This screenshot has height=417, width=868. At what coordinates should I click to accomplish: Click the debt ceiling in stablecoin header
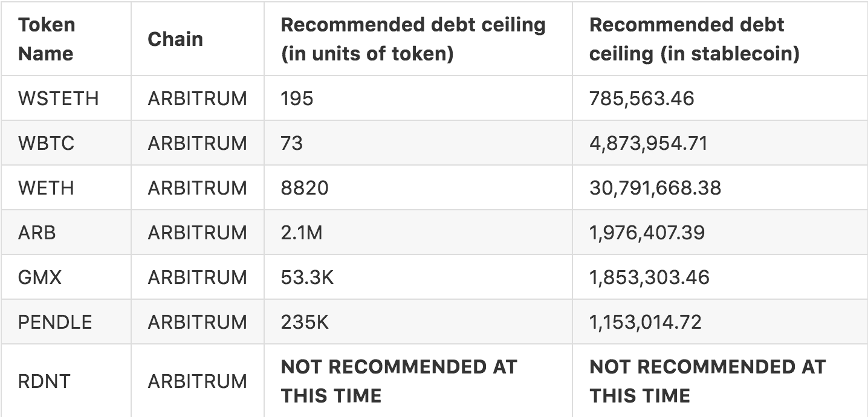695,39
